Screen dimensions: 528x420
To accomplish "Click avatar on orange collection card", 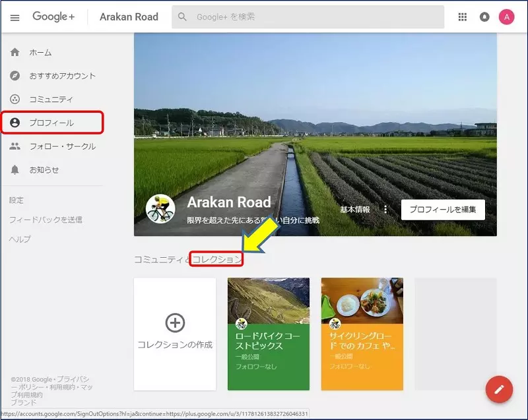I will point(335,324).
